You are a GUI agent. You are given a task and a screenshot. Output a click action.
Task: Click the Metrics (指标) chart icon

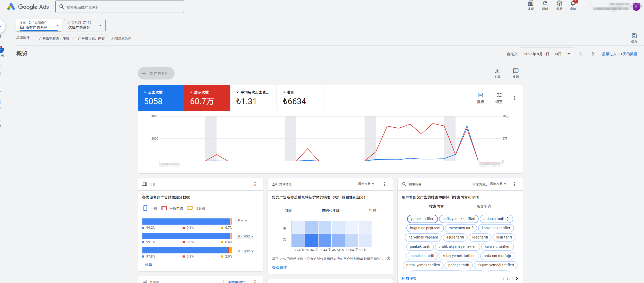[x=480, y=95]
